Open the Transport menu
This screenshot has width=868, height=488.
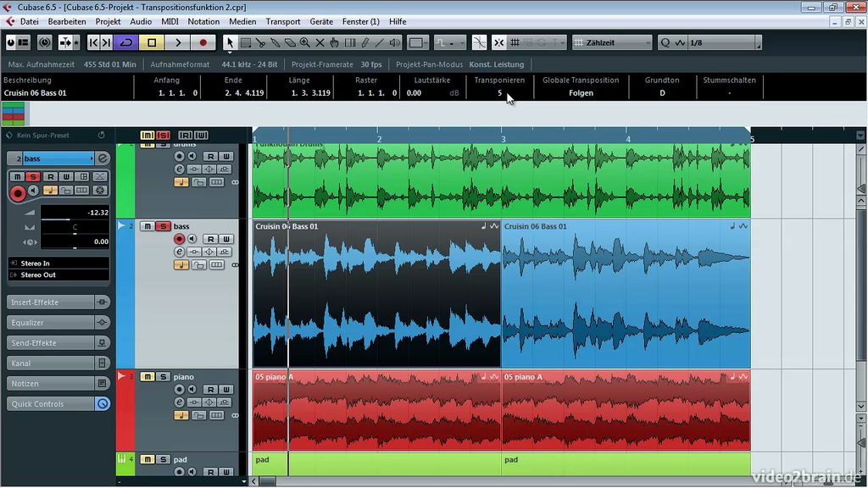point(283,21)
